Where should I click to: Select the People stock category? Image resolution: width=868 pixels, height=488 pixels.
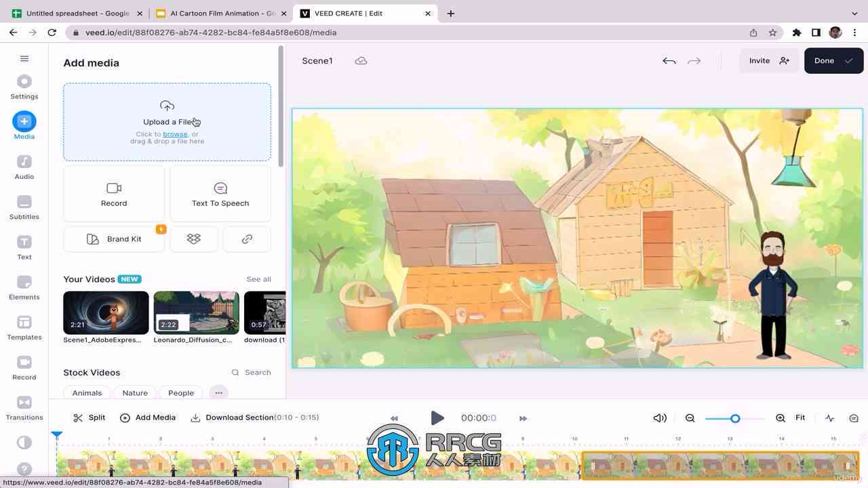point(181,392)
